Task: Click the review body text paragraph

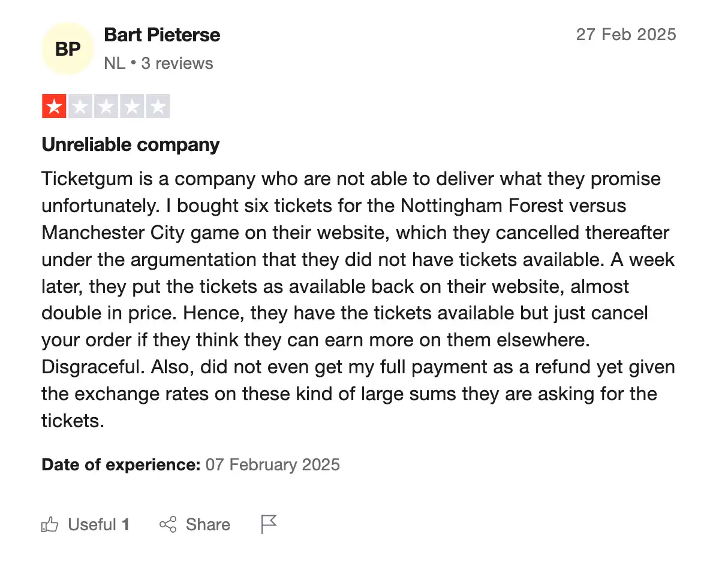Action: [x=357, y=300]
